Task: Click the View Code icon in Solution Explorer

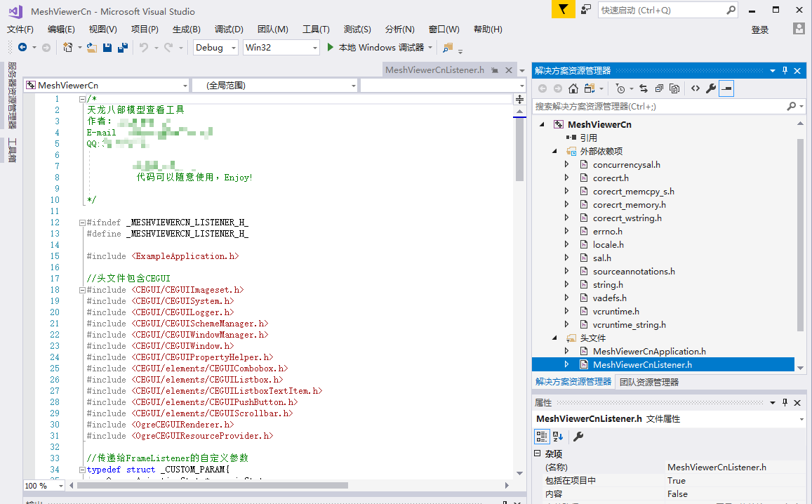Action: [x=695, y=88]
